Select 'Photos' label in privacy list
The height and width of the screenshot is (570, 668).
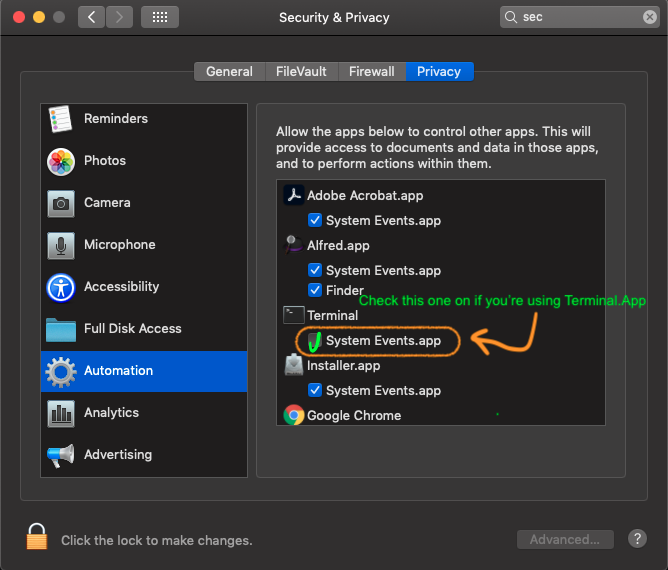105,161
